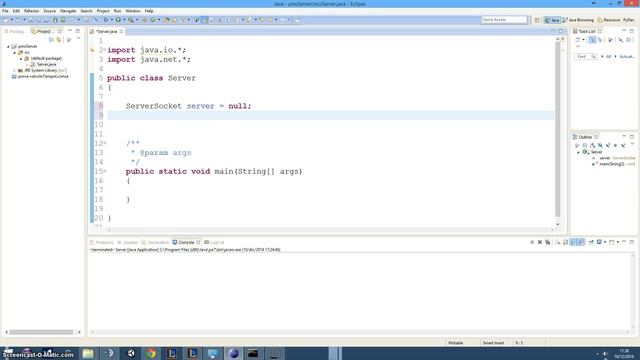Click the Activate link in Task List
This screenshot has width=640, height=360.
pyautogui.click(x=627, y=57)
